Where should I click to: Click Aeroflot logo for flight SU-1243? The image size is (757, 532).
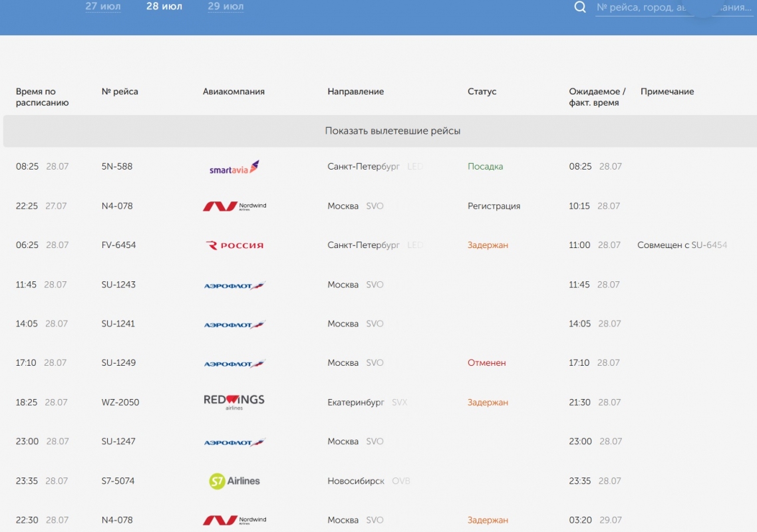(x=234, y=285)
